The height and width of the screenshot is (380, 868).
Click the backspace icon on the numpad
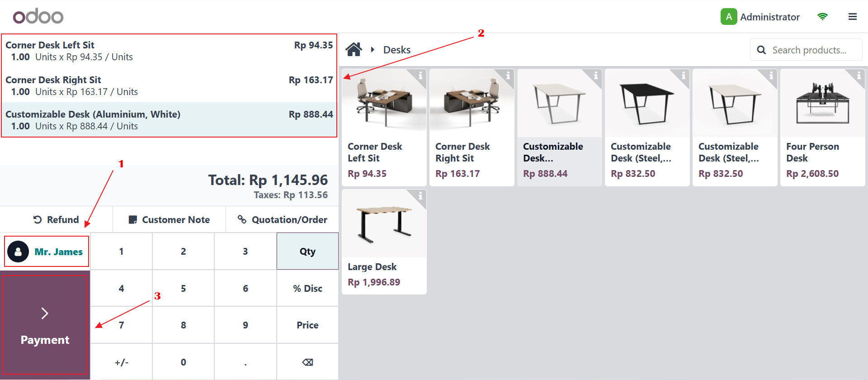307,361
